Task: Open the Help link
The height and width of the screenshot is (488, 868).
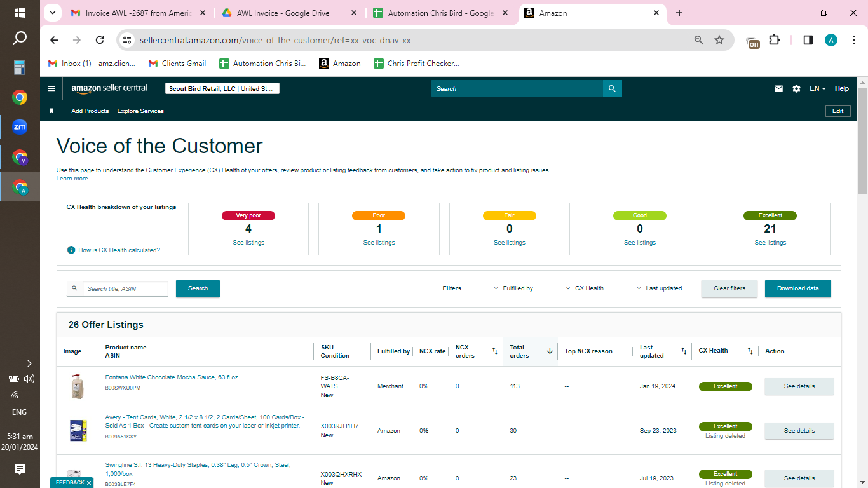Action: coord(842,89)
